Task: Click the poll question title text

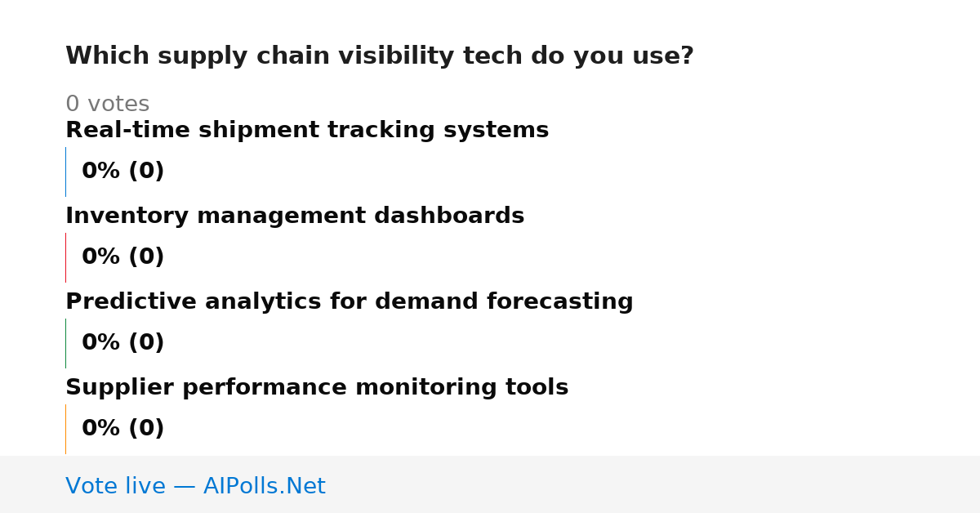Action: (380, 56)
